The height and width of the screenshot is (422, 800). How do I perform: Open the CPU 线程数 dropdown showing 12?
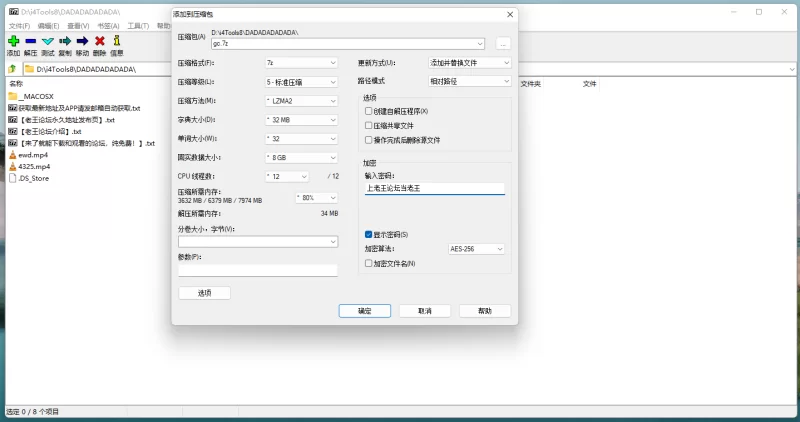[x=287, y=176]
